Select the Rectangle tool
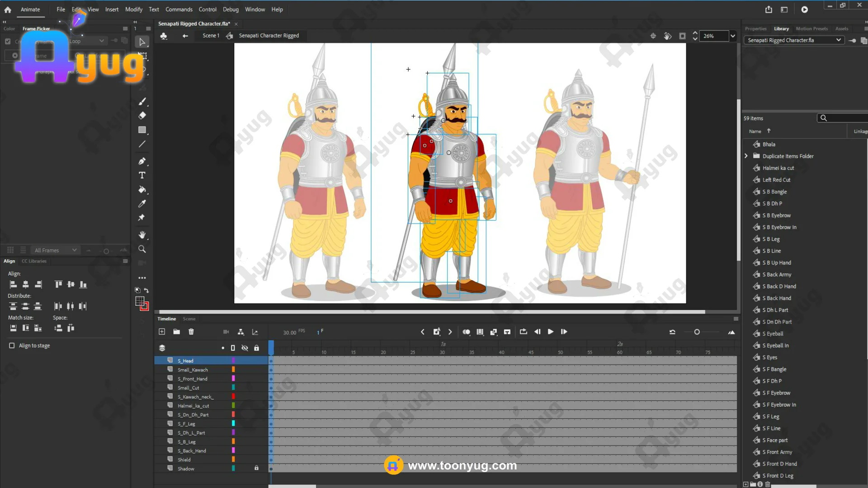868x488 pixels. click(142, 130)
